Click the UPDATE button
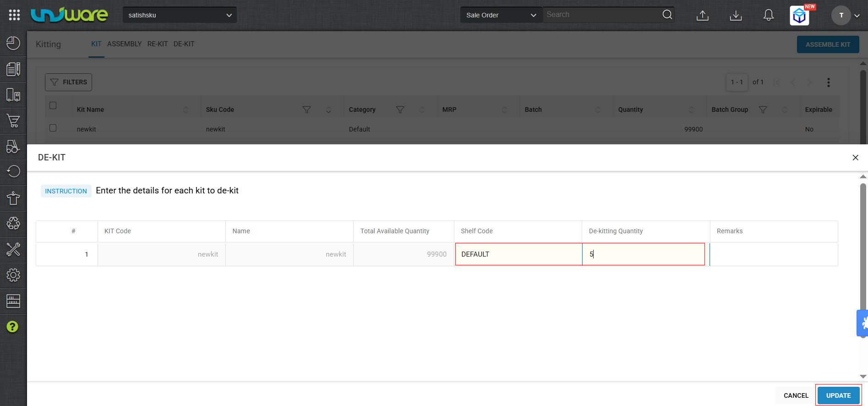 [838, 395]
